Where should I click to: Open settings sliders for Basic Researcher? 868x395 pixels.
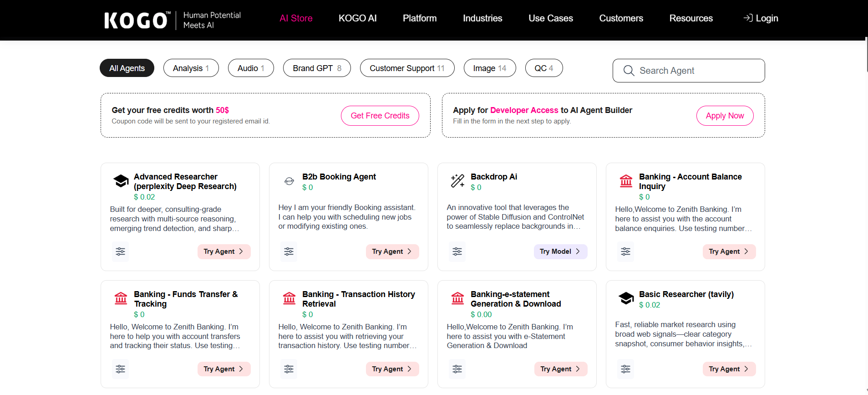point(625,369)
